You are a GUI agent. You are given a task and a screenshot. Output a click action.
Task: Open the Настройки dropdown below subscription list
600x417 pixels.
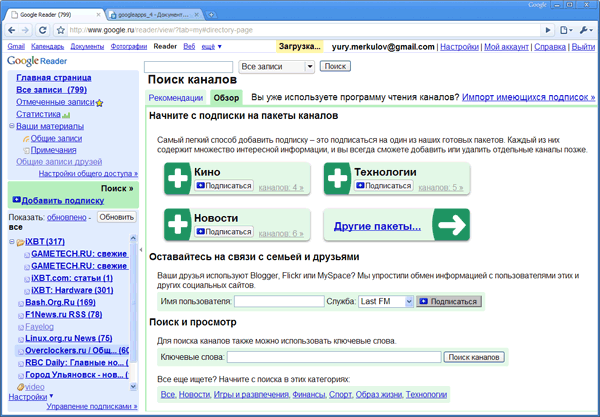click(31, 397)
